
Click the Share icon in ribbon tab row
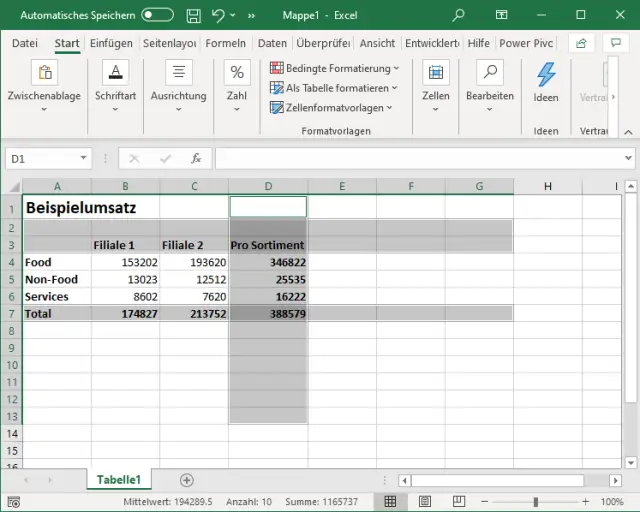point(581,43)
